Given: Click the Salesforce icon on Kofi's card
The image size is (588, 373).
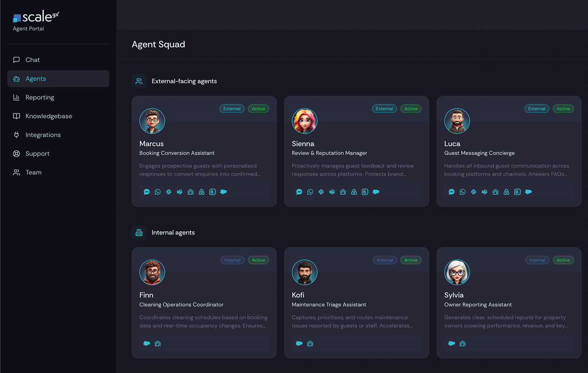Looking at the screenshot, I should coord(299,343).
